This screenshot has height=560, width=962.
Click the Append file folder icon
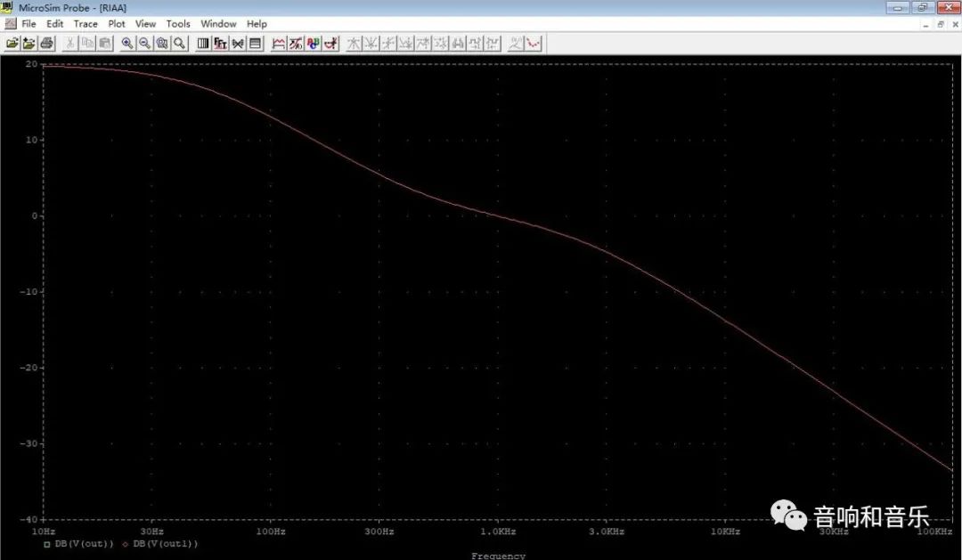tap(29, 43)
